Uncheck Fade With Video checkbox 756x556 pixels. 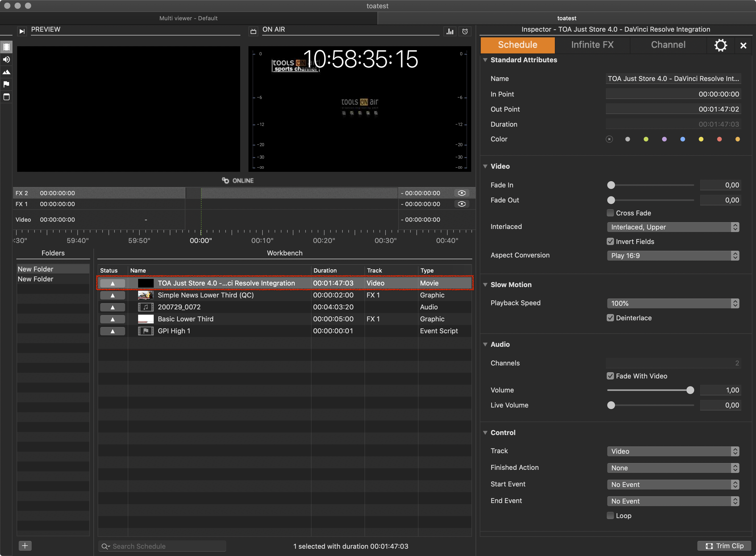pyautogui.click(x=610, y=376)
